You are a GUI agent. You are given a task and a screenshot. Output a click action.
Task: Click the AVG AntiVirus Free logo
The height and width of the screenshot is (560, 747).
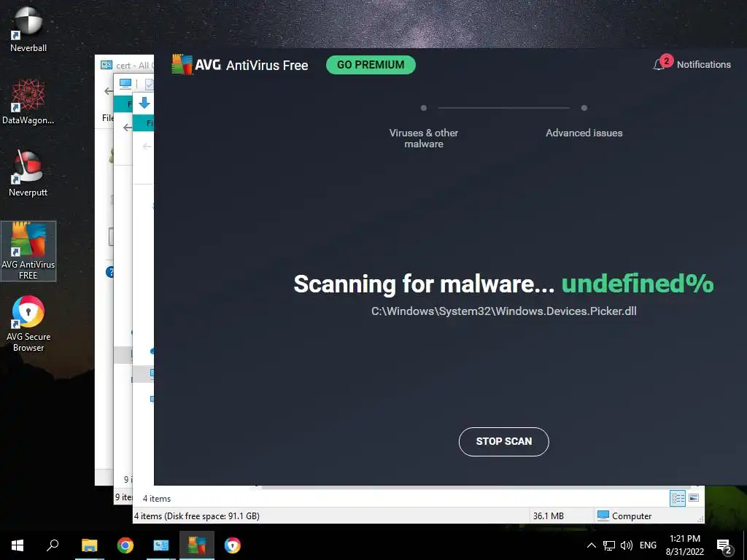click(x=239, y=65)
